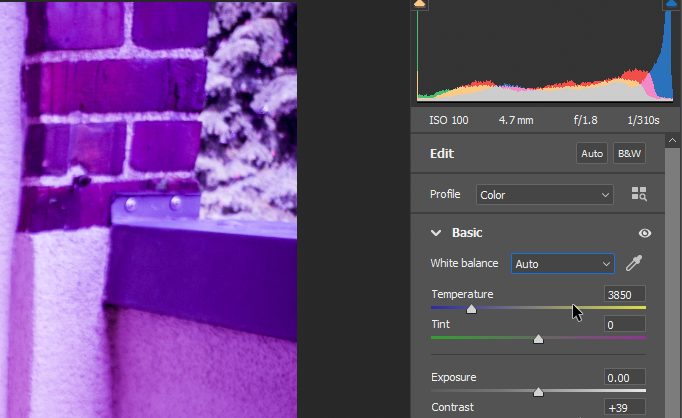Click the f/1.8 aperture text
The width and height of the screenshot is (682, 418).
coord(585,120)
